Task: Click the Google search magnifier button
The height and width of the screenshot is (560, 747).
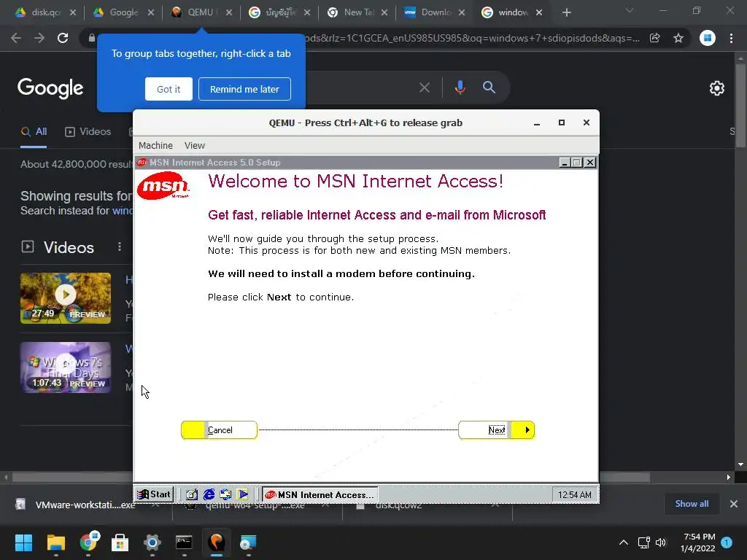Action: point(489,87)
